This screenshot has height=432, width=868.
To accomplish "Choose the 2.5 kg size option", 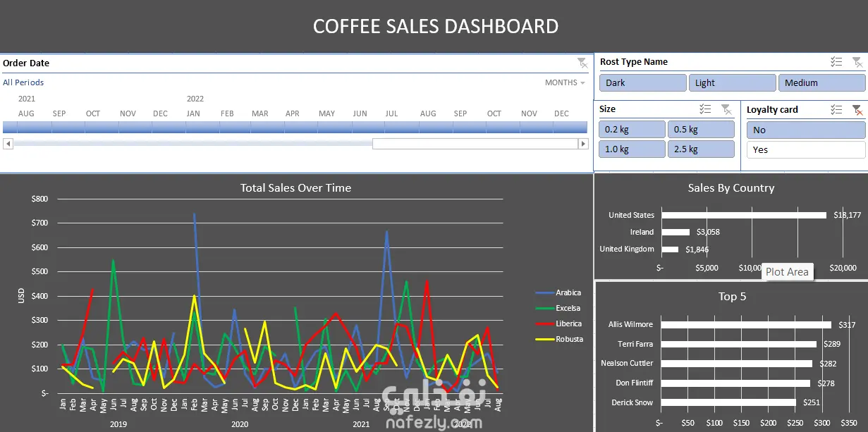I will pos(701,149).
